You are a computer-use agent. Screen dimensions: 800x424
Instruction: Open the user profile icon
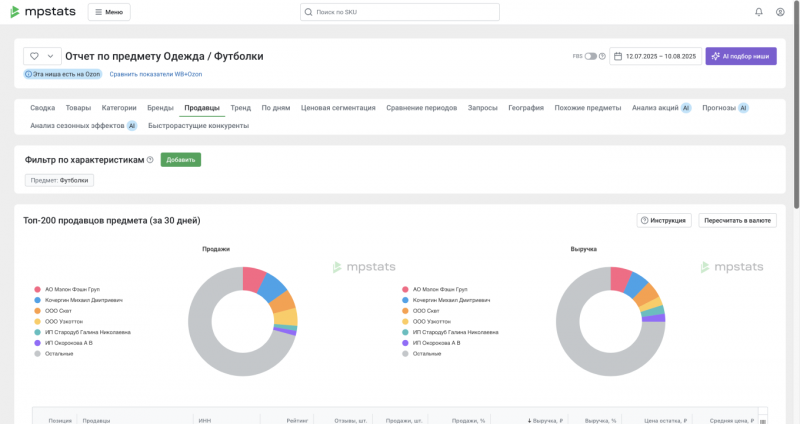click(x=780, y=12)
